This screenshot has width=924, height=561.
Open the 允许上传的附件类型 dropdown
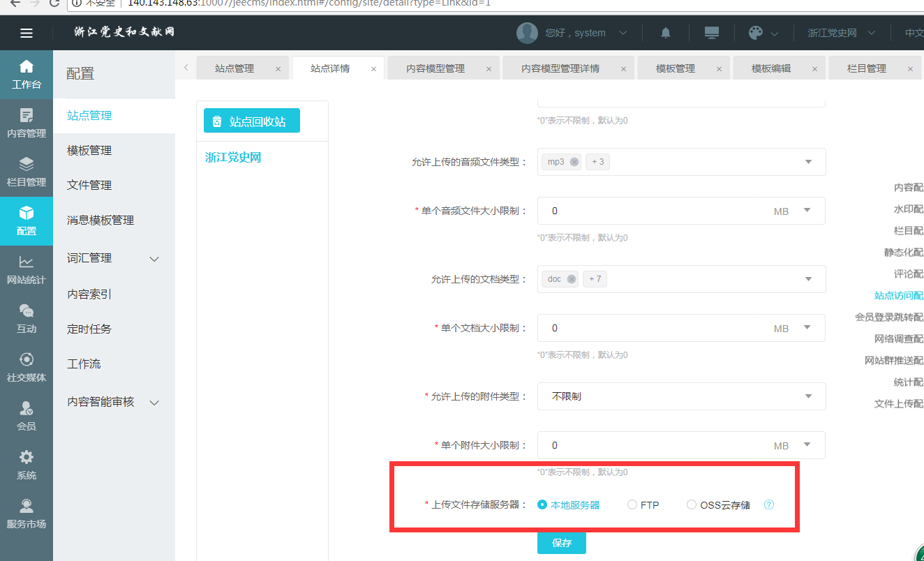(x=680, y=396)
